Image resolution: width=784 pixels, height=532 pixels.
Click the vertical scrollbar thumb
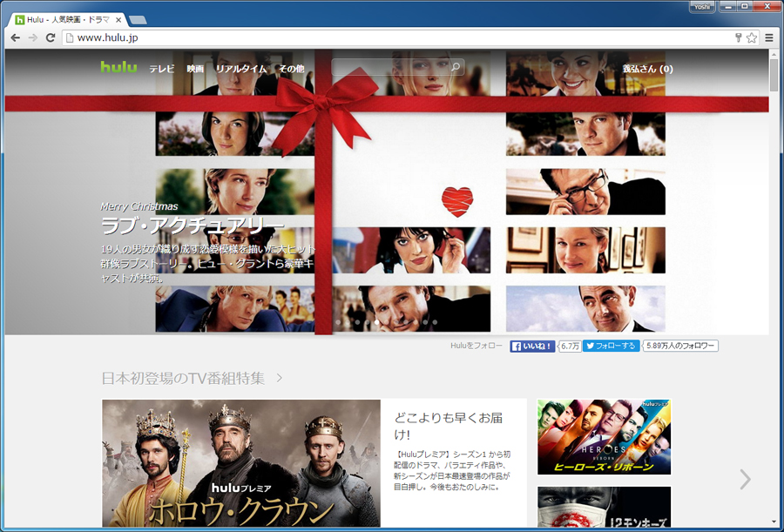[774, 74]
